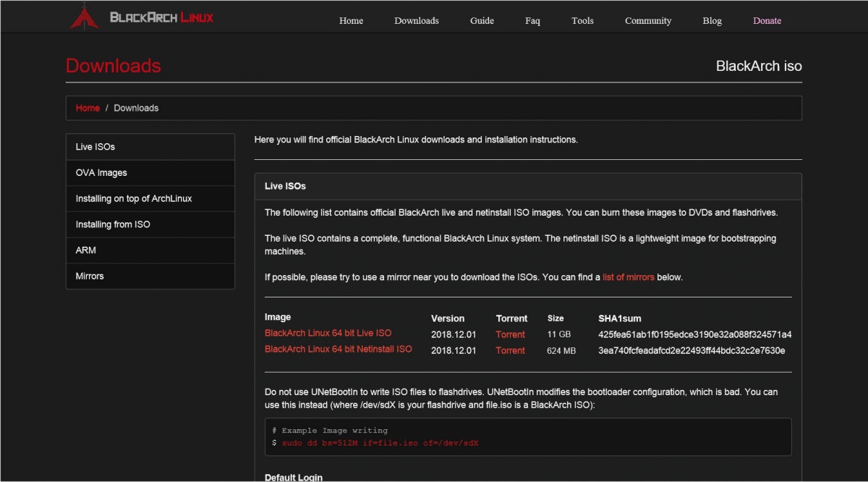Visit the Community page

[x=648, y=20]
